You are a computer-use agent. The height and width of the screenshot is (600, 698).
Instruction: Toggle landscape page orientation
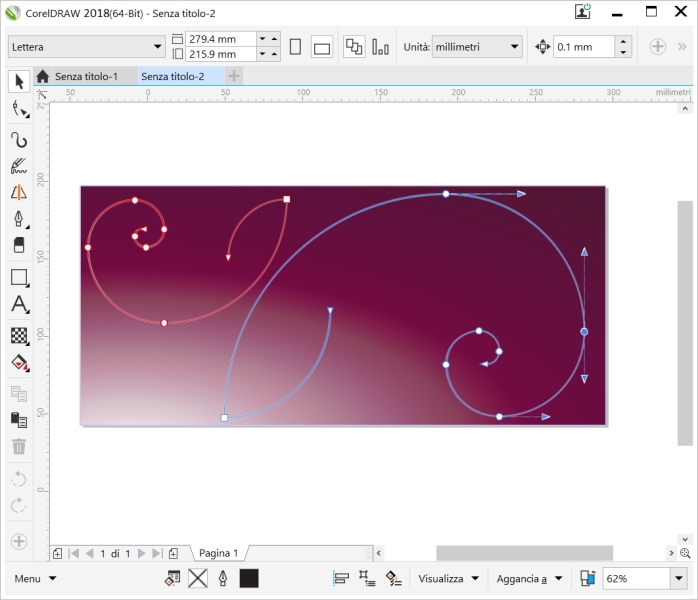pos(321,47)
